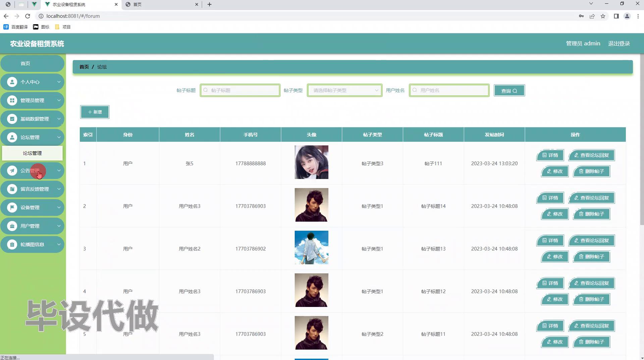This screenshot has width=644, height=360.
Task: Open the 图标 bookmark
Action: coord(41,27)
